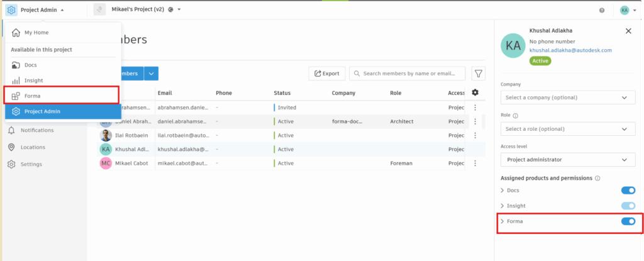Click Ilai Rotbaein's profile photo
The width and height of the screenshot is (644, 261).
[x=106, y=135]
